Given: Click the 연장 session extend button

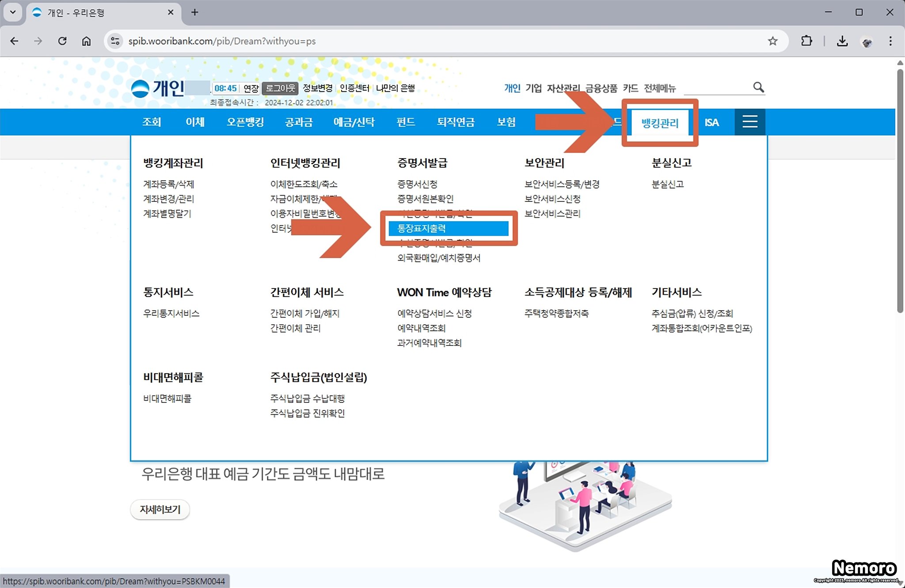Looking at the screenshot, I should click(251, 88).
